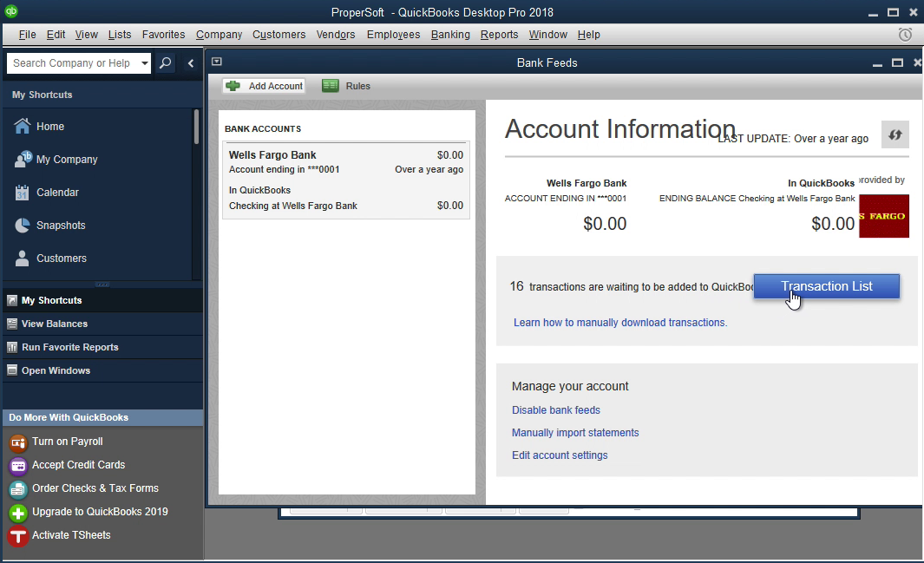The image size is (924, 563).
Task: Click the shortcuts list vertical scrollbar
Action: (196, 127)
